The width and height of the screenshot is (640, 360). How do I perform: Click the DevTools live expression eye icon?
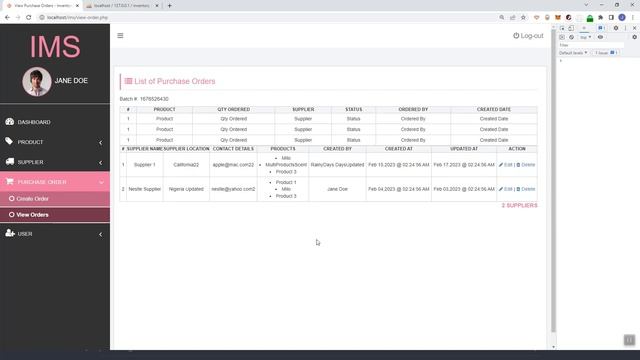(x=600, y=37)
